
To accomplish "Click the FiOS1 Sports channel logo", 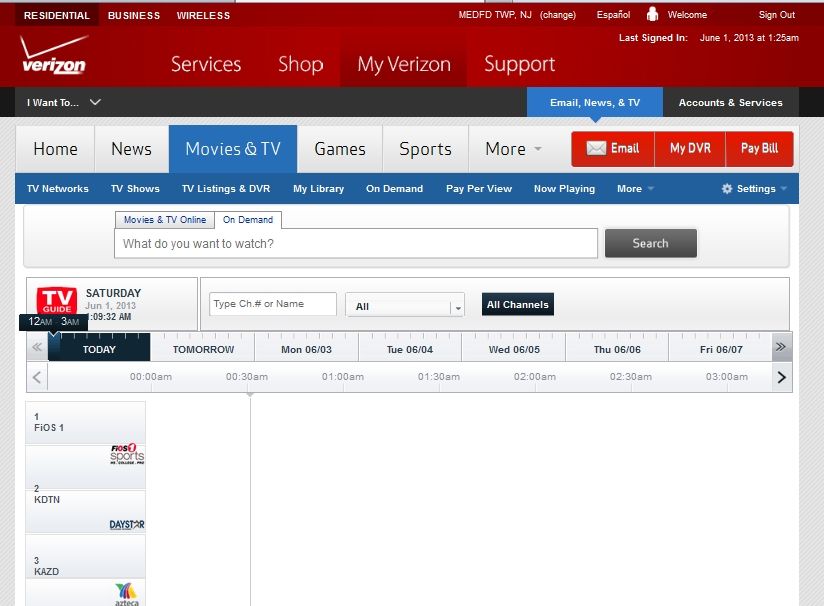I will point(127,454).
